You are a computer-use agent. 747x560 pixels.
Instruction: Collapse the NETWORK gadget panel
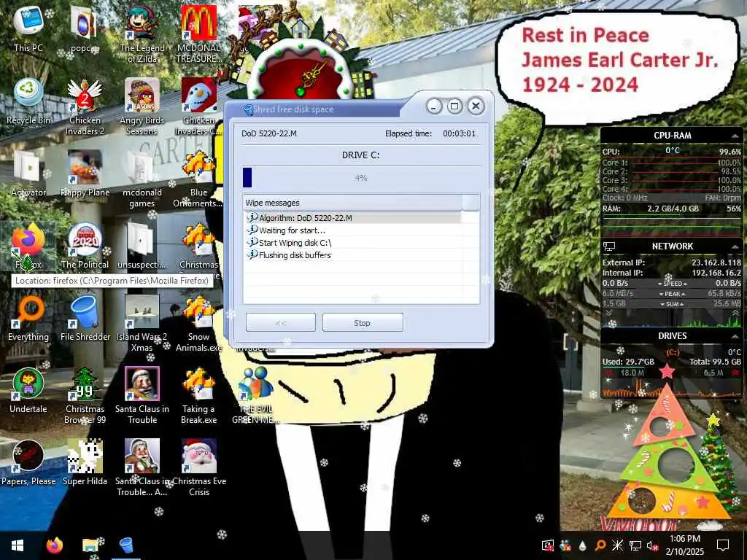click(x=735, y=246)
